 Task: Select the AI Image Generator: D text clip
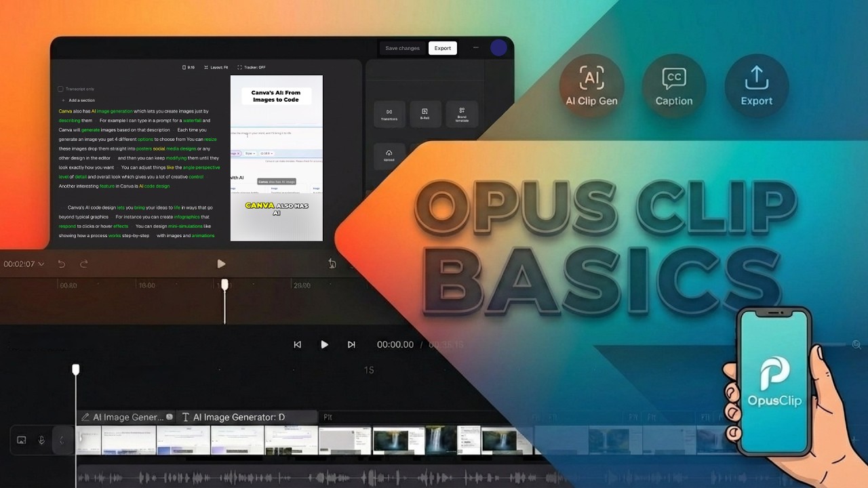248,418
